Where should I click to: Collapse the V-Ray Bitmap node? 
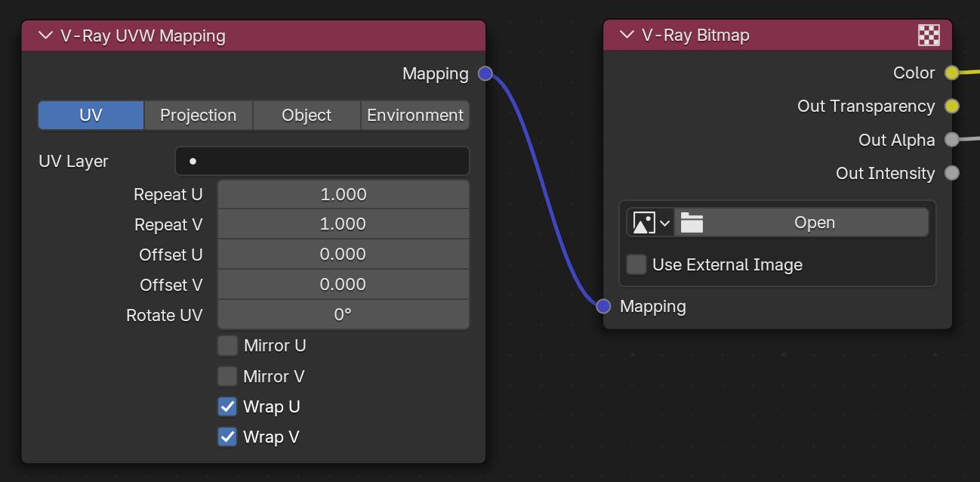[x=627, y=35]
